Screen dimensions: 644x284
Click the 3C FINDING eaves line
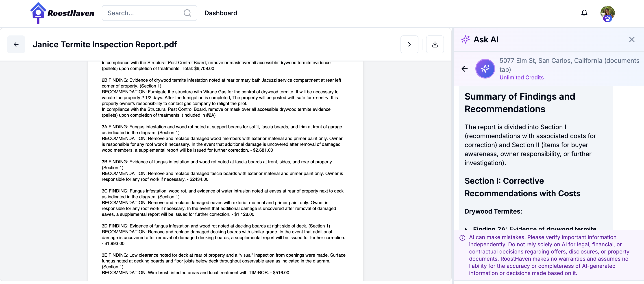(222, 194)
